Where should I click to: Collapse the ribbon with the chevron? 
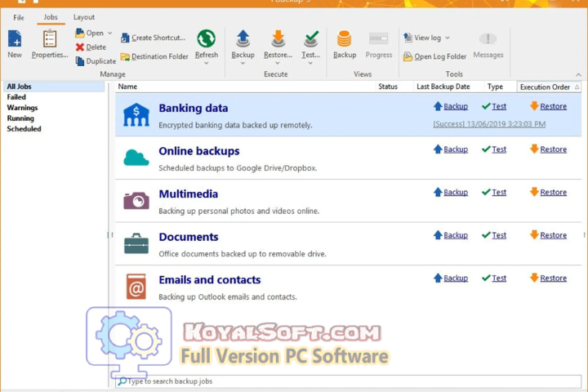578,74
